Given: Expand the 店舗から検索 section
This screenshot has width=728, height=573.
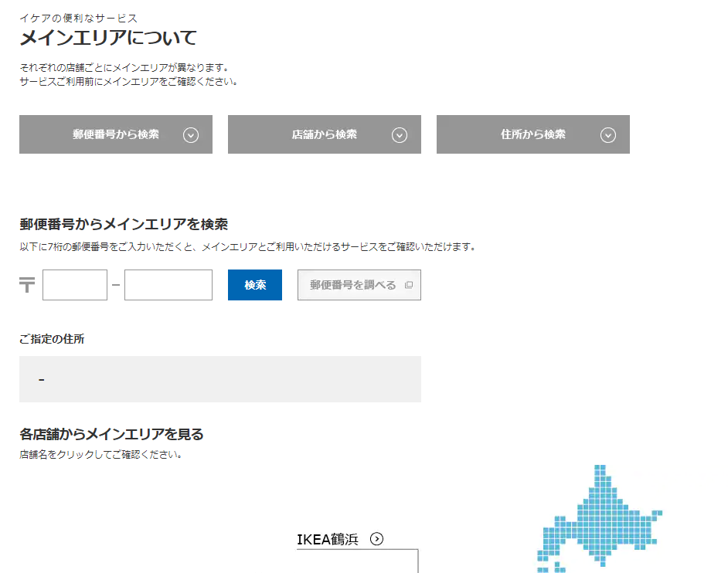Looking at the screenshot, I should tap(325, 134).
